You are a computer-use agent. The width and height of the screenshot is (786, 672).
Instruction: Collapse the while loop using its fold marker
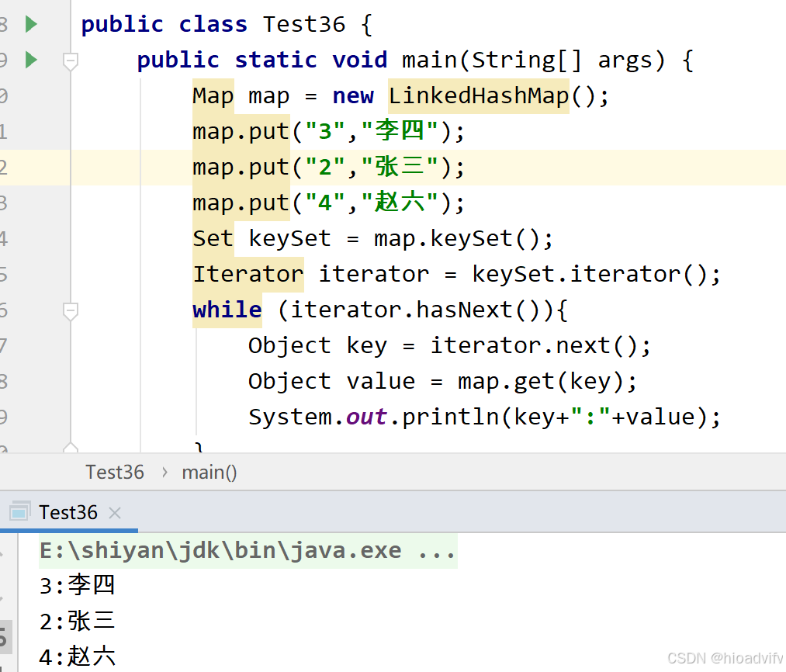(70, 310)
